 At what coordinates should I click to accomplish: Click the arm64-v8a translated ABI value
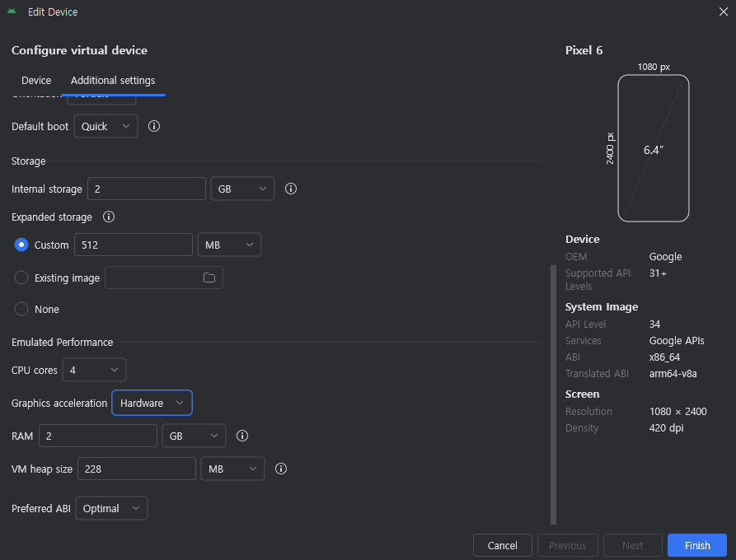tap(673, 373)
